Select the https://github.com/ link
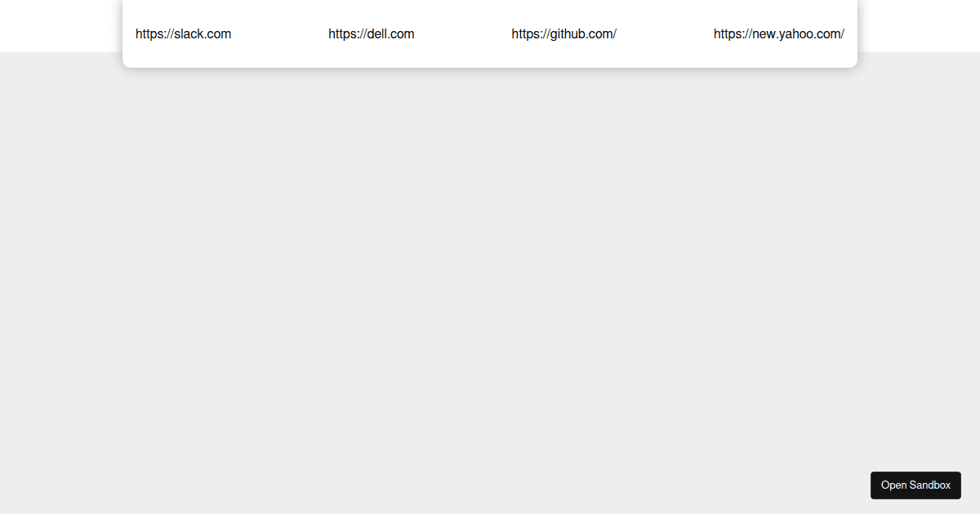The image size is (980, 514). pos(563,33)
